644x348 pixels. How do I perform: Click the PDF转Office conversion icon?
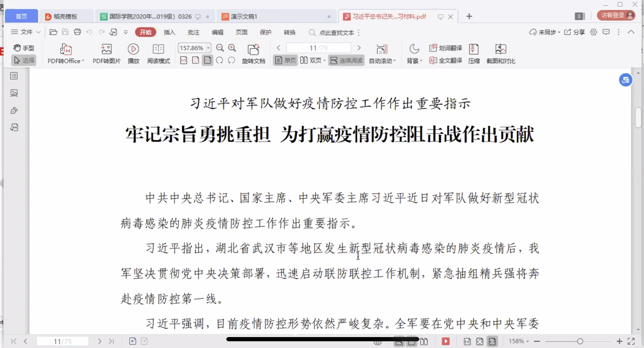point(65,50)
